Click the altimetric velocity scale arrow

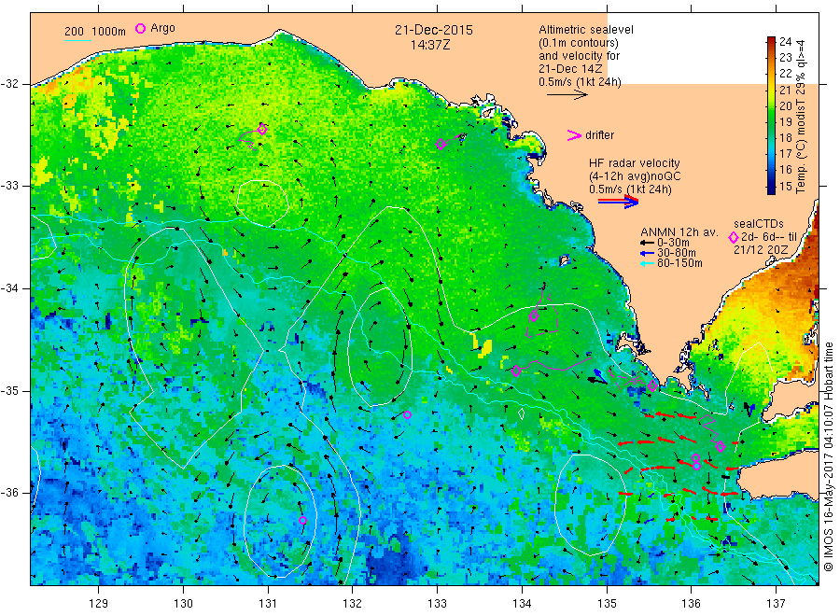pyautogui.click(x=567, y=95)
